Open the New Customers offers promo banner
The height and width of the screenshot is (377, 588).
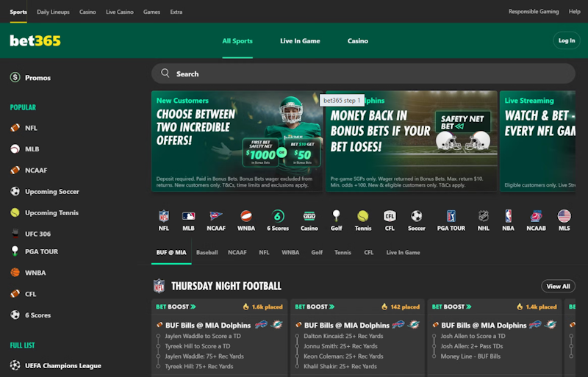click(x=237, y=141)
